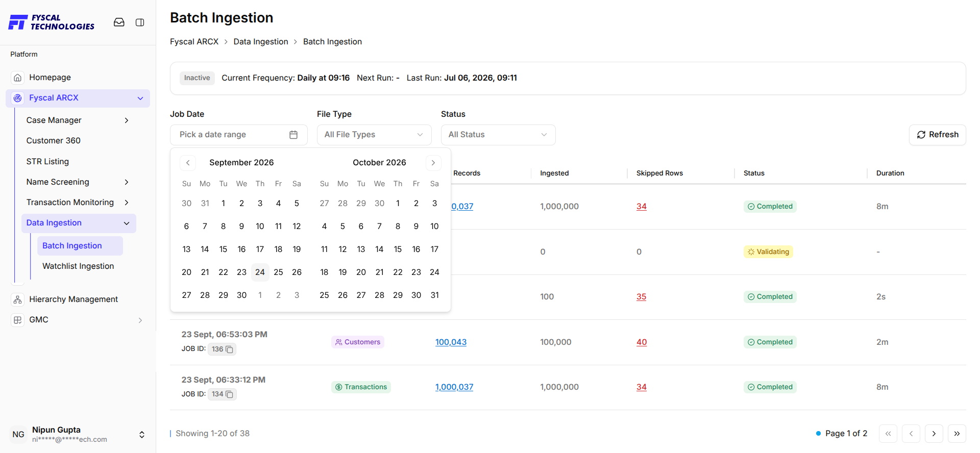This screenshot has width=980, height=453.
Task: Expand the Transaction Monitoring submenu
Action: 127,203
